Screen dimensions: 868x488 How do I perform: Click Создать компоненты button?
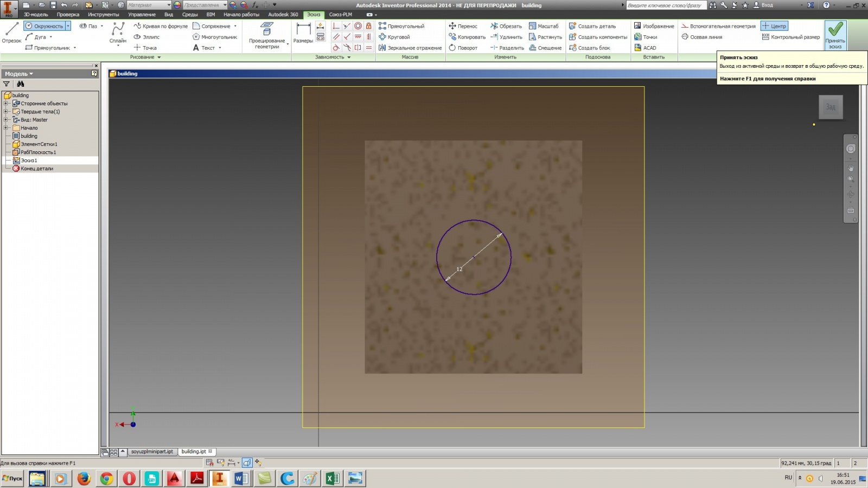tap(598, 37)
